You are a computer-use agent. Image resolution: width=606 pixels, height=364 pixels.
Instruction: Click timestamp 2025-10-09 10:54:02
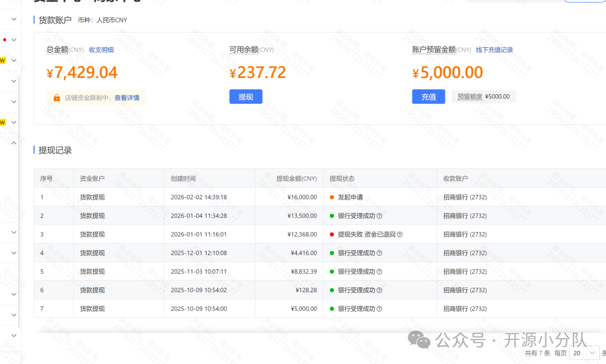tap(199, 290)
